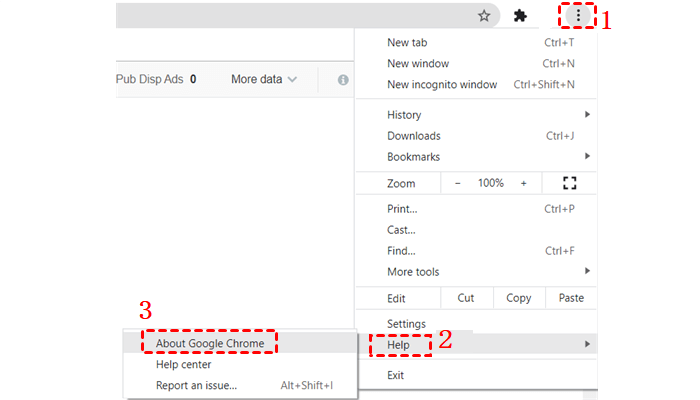Screen dimensions: 700x400
Task: Click the 100% zoom level value
Action: coord(491,183)
